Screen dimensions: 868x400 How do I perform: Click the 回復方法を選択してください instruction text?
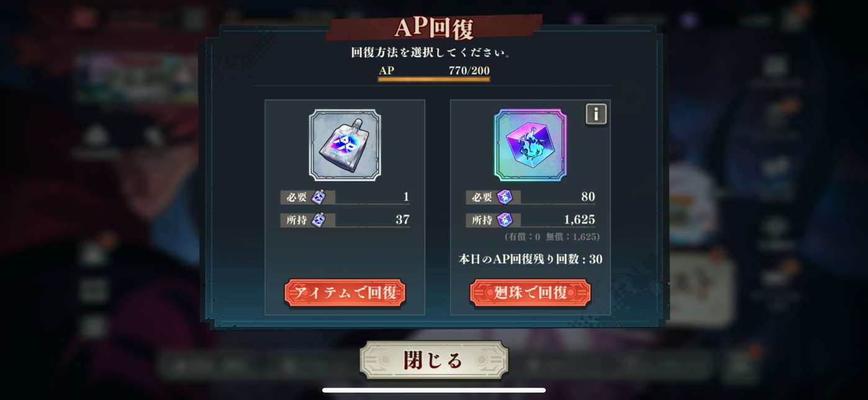pos(431,53)
